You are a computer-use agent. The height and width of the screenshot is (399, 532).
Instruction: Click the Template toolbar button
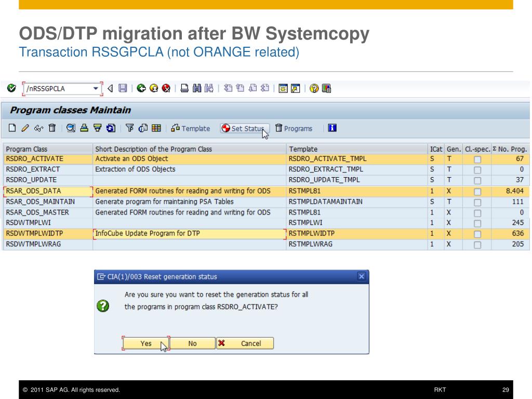coord(191,128)
